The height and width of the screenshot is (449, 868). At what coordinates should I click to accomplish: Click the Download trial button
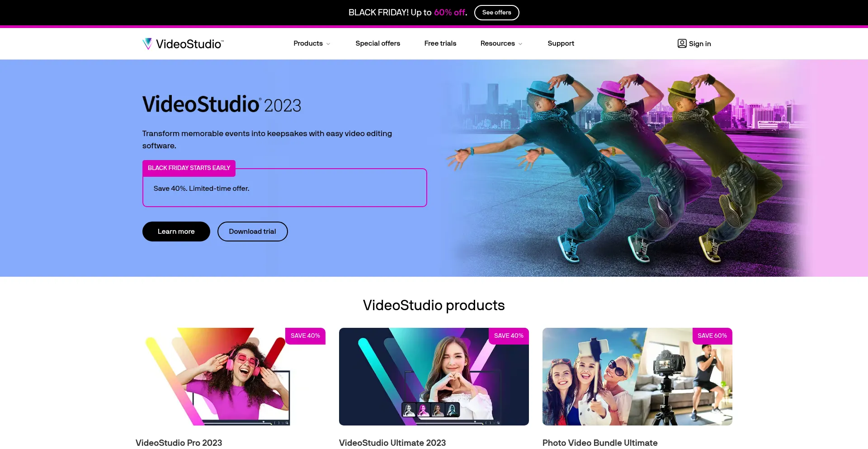click(252, 232)
